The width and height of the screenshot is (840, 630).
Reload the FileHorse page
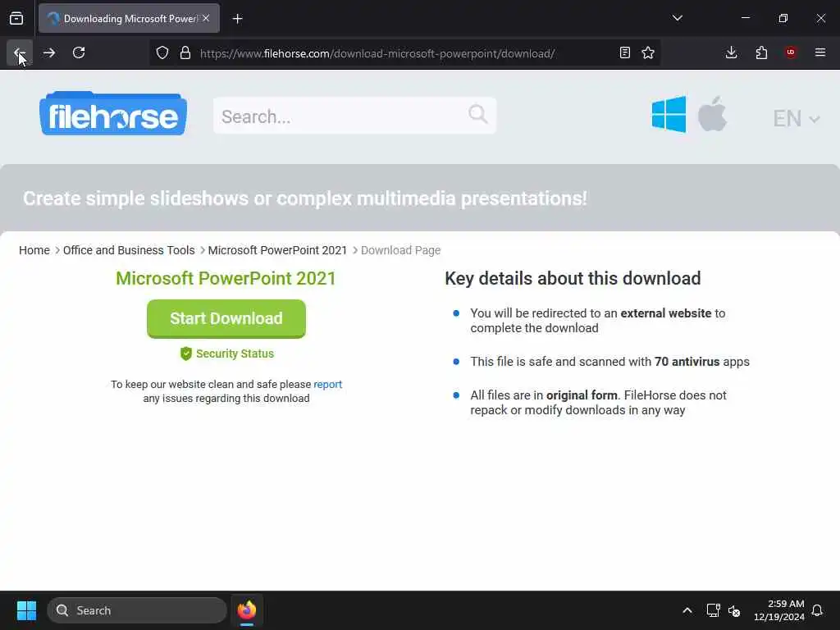point(79,52)
